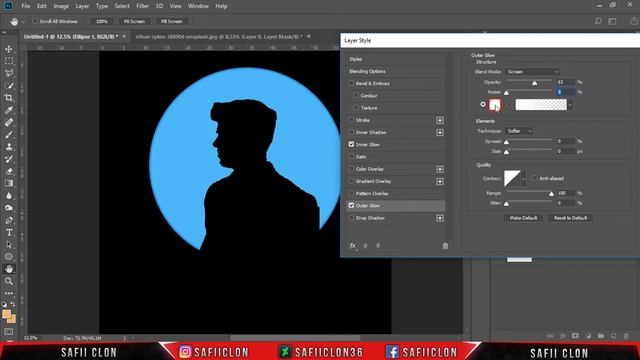Enable the Inner Shadow checkbox

click(x=351, y=132)
